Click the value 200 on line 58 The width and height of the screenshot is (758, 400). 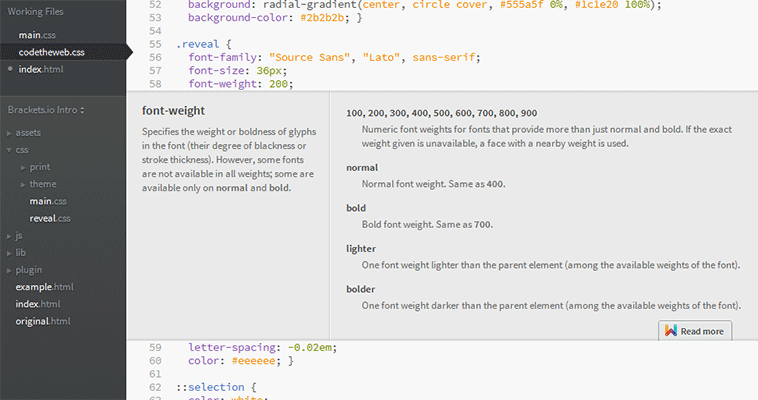click(x=278, y=84)
